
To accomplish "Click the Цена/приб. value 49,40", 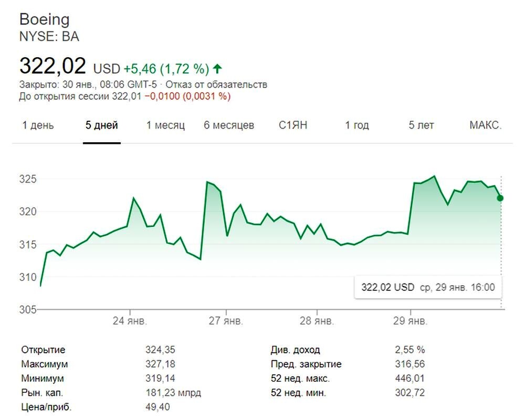I will (x=157, y=407).
